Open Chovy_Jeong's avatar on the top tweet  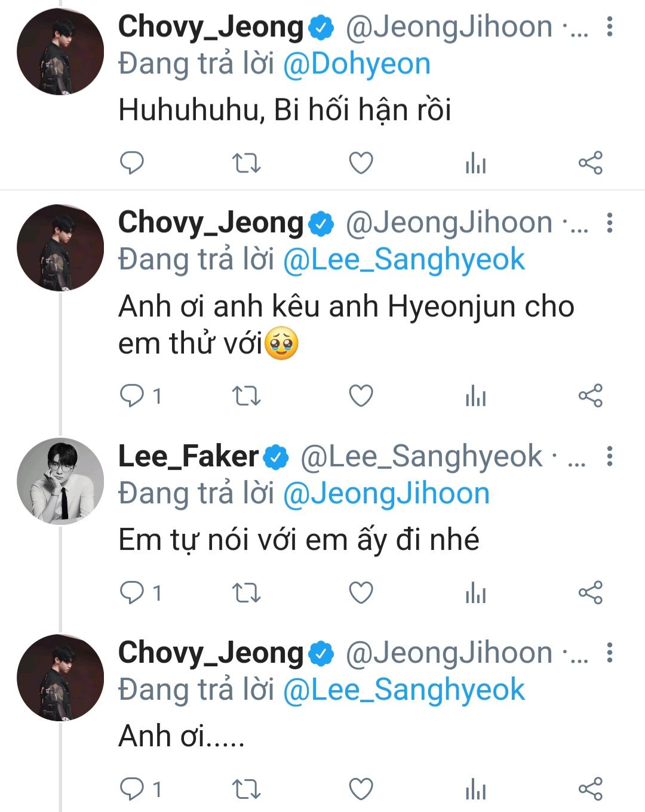coord(60,51)
